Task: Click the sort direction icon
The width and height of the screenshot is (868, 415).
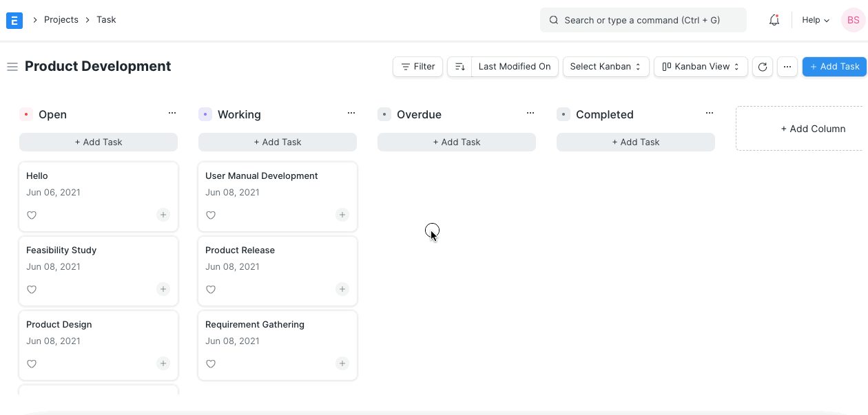Action: click(459, 66)
